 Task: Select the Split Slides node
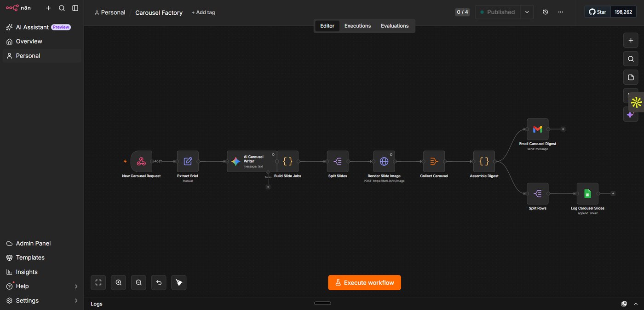pos(338,162)
